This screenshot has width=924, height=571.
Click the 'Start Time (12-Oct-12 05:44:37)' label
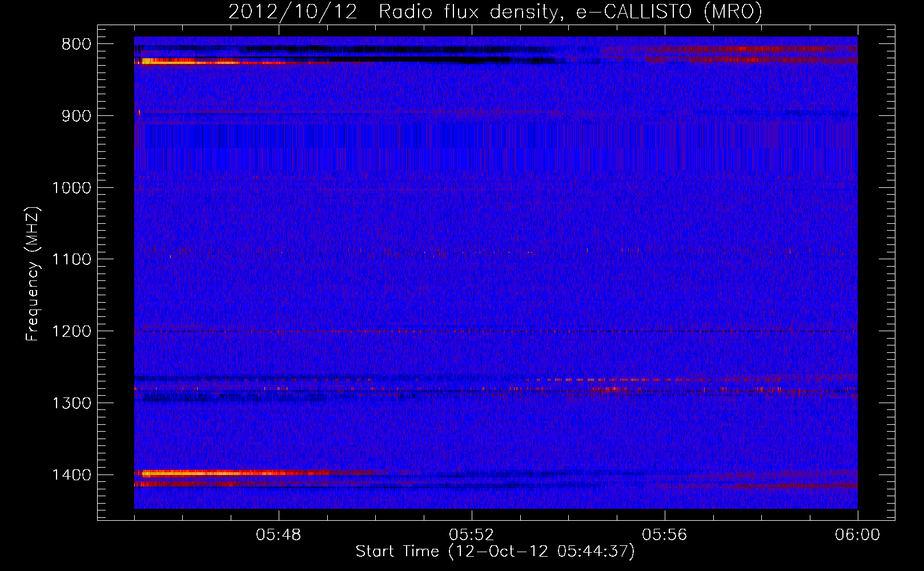495,552
